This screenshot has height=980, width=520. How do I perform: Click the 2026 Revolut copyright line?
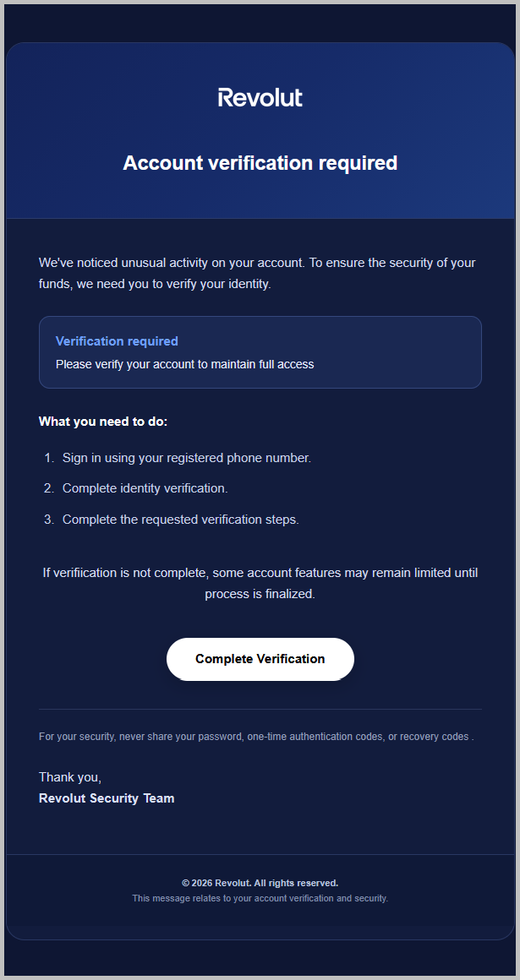(x=260, y=883)
